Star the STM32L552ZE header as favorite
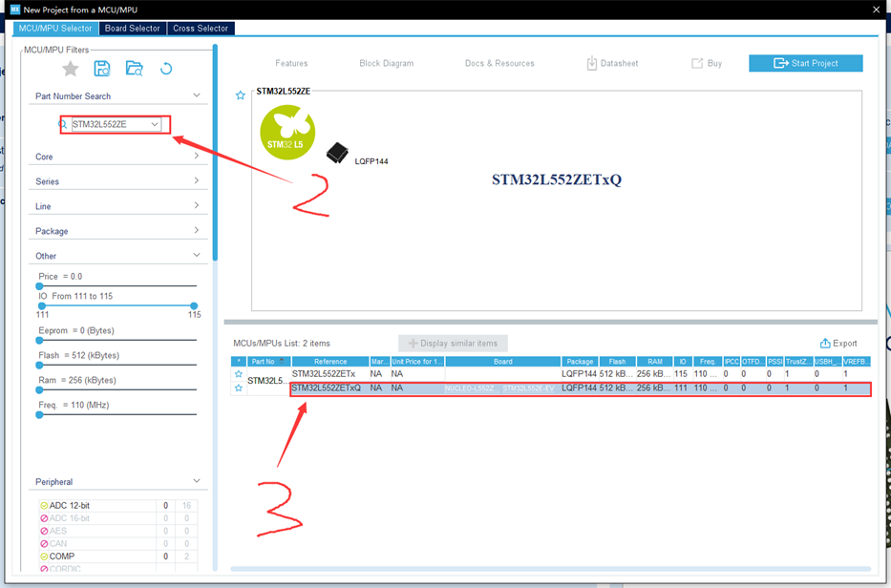This screenshot has height=588, width=891. point(241,95)
